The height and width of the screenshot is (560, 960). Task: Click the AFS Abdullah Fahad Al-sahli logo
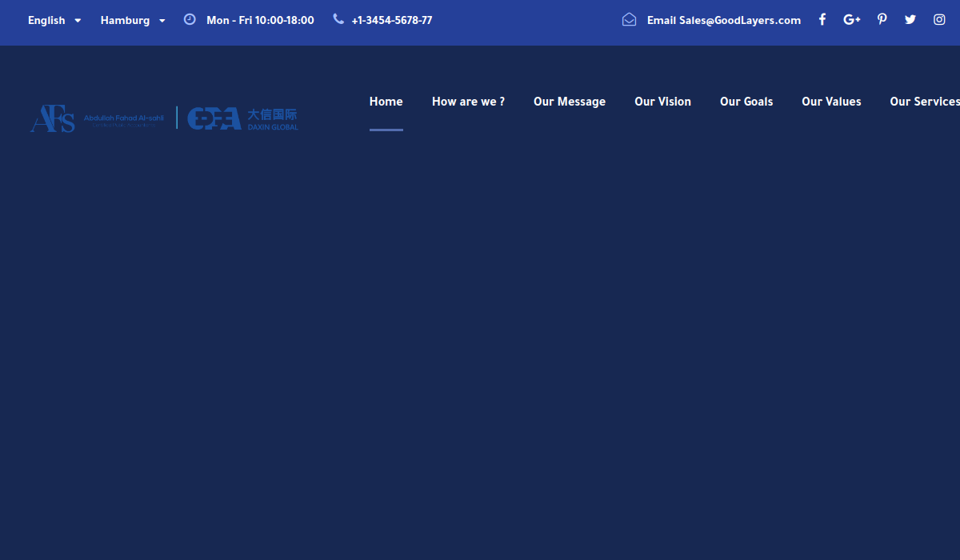(x=98, y=118)
